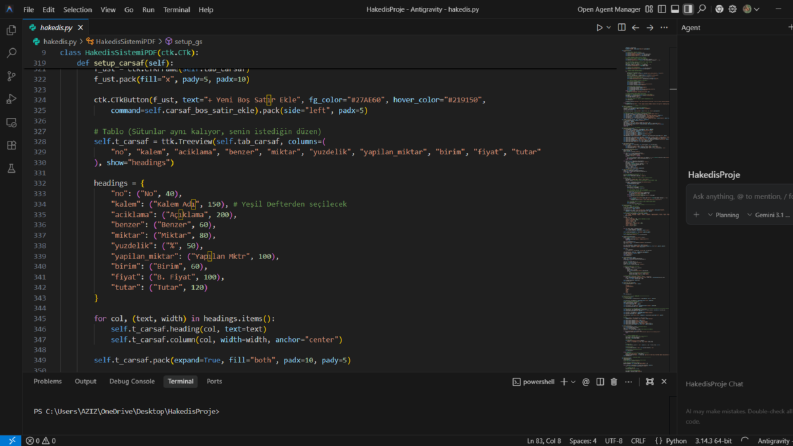The height and width of the screenshot is (446, 793).
Task: Open the Selection menu
Action: [78, 10]
